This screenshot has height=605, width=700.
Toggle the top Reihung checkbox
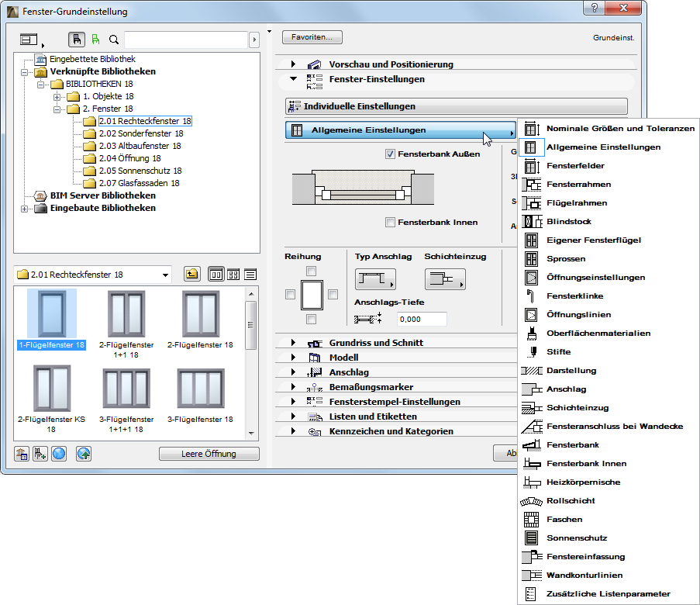(313, 270)
